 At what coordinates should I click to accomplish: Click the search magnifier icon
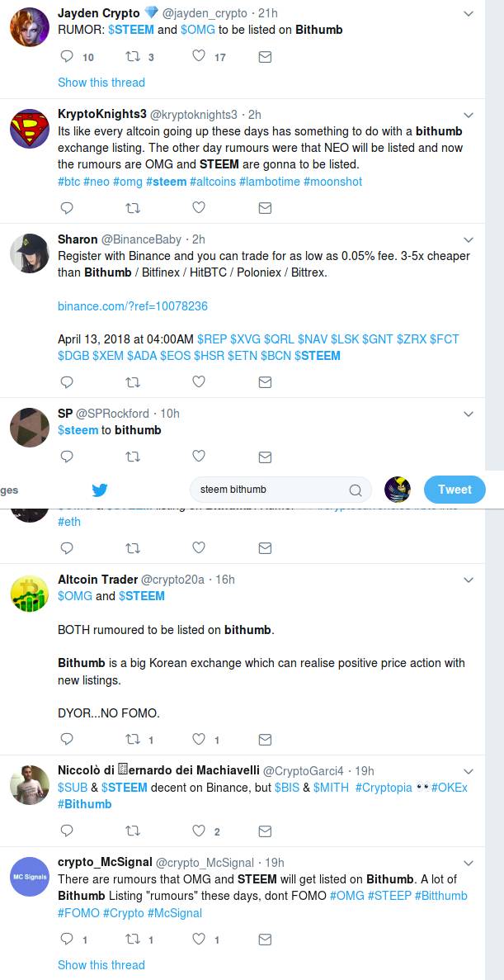pos(355,490)
